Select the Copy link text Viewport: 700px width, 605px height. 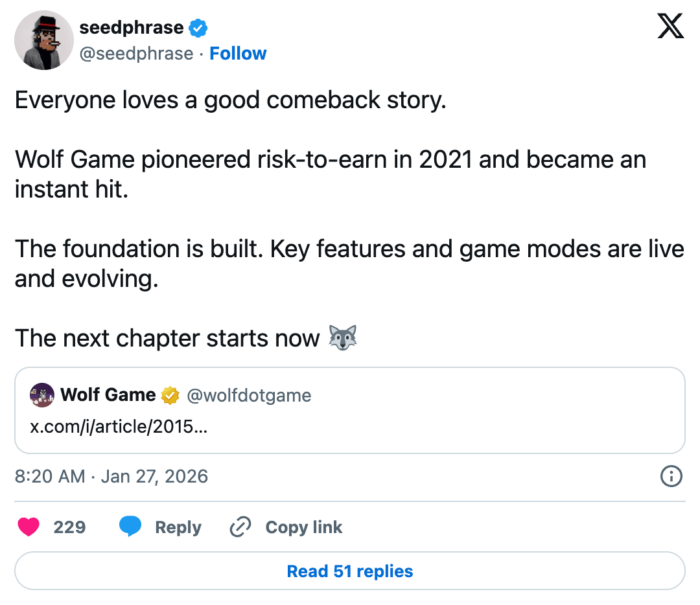(303, 527)
